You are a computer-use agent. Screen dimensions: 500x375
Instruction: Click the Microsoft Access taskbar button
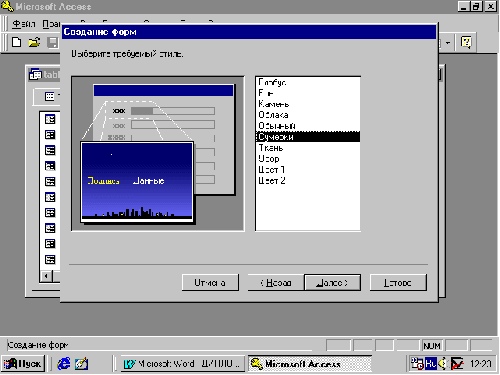[310, 364]
